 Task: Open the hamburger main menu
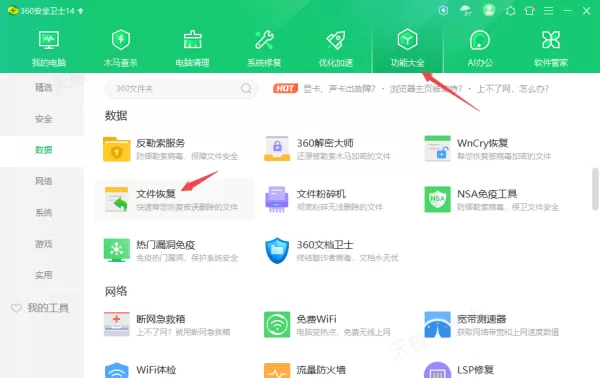tap(548, 11)
